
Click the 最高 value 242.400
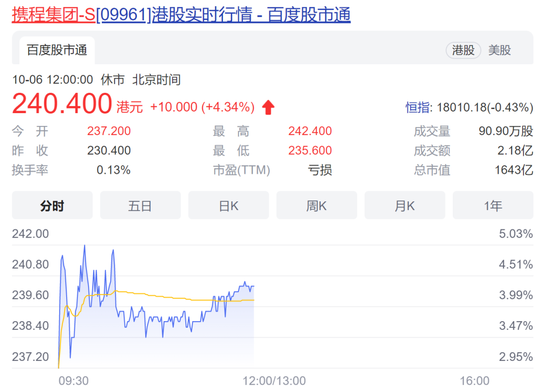point(310,131)
